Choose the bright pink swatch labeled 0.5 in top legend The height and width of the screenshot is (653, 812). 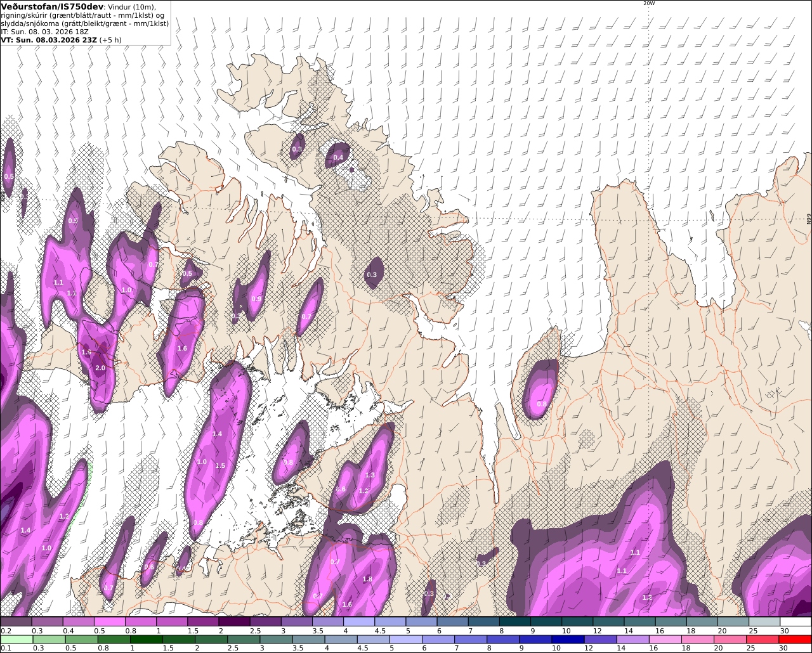click(110, 622)
